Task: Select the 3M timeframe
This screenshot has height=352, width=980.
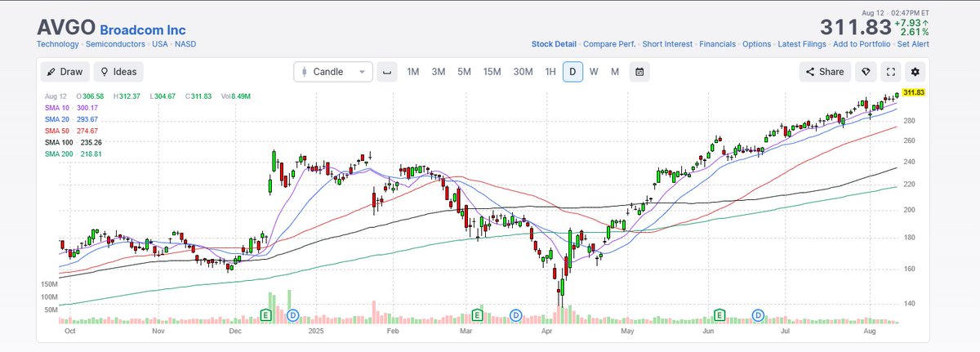Action: point(439,72)
